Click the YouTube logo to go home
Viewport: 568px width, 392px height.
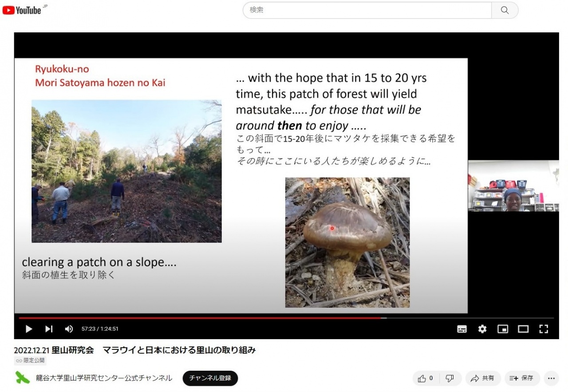22,10
